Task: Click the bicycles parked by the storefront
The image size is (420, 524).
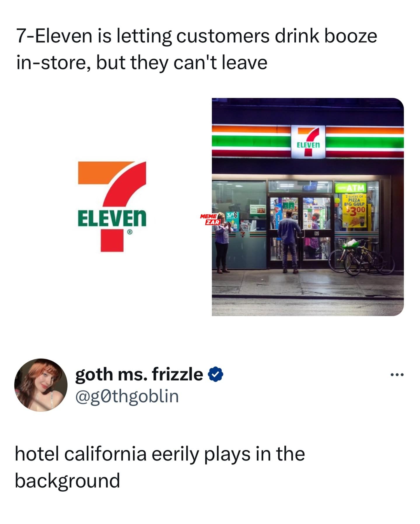Action: (x=361, y=257)
